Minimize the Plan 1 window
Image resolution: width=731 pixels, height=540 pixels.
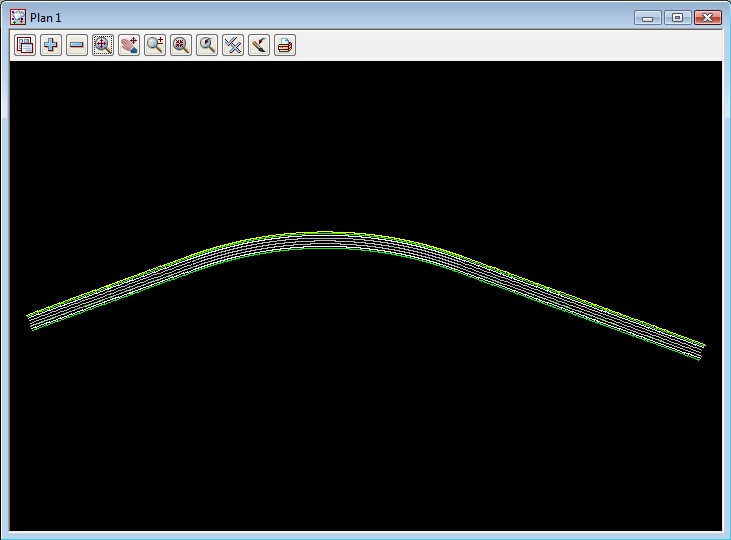[648, 18]
